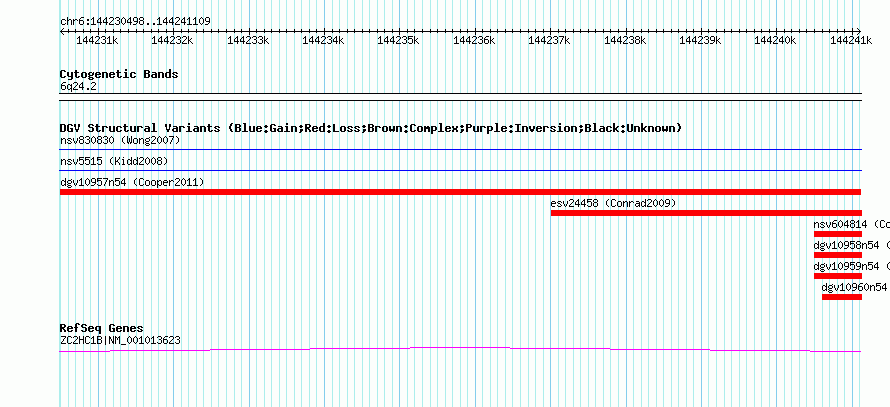Open variant nsv830830 (Wong2007) label
This screenshot has width=890, height=407.
pos(120,140)
